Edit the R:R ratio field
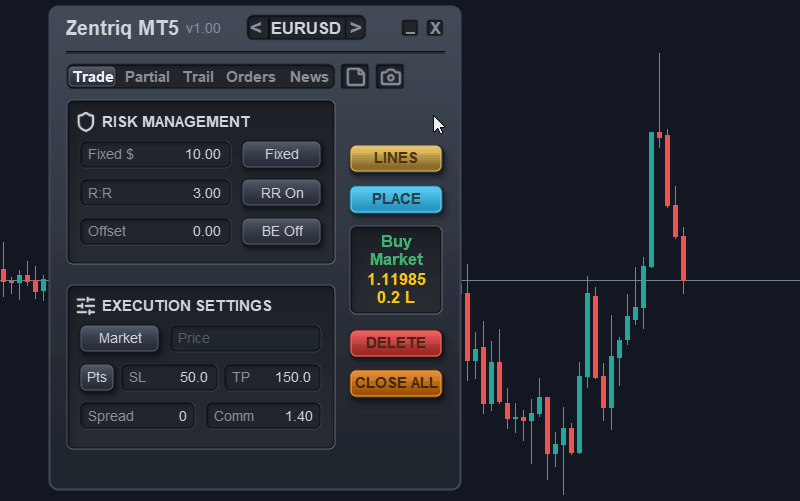This screenshot has height=501, width=800. (x=156, y=193)
